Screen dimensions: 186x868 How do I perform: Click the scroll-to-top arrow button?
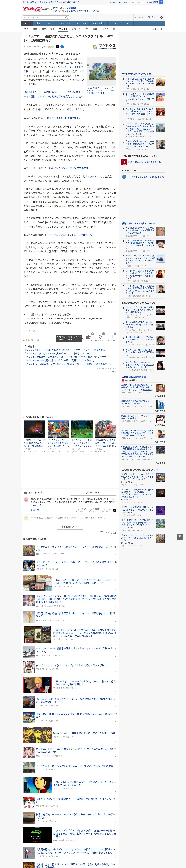tap(180, 536)
